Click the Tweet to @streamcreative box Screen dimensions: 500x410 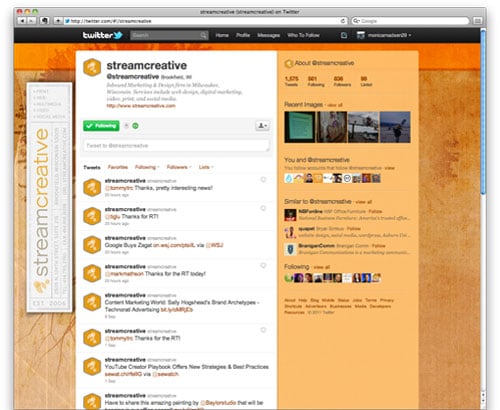[176, 146]
